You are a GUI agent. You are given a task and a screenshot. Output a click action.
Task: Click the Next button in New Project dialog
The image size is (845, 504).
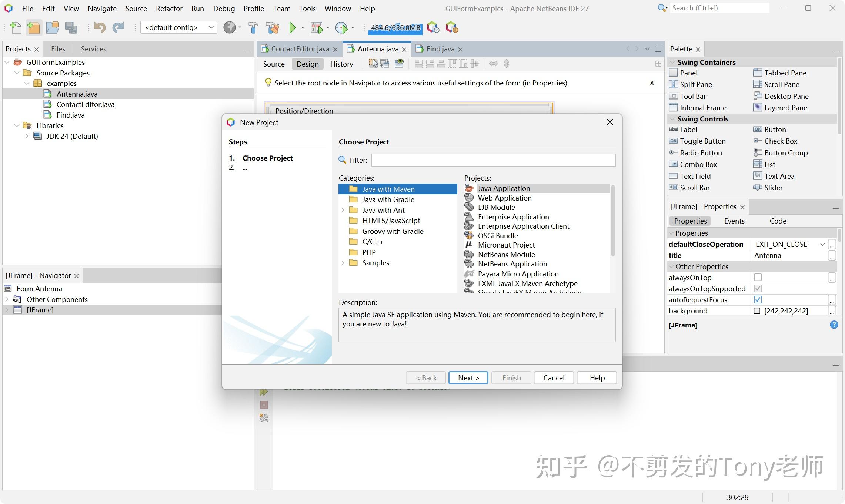(468, 377)
